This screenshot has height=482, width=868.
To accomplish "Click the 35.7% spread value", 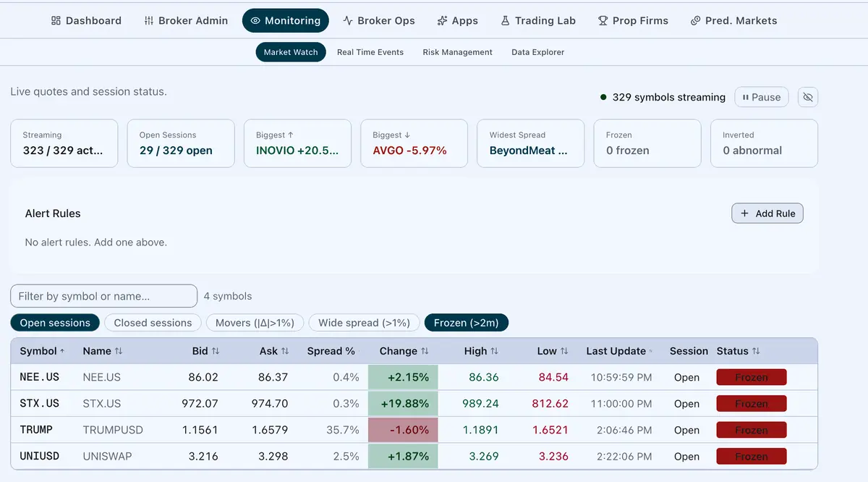I will click(343, 430).
